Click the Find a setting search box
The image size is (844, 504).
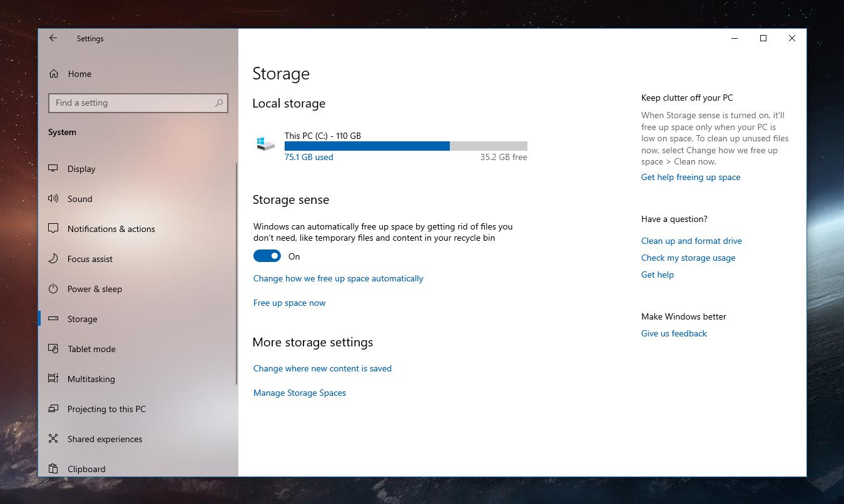[138, 103]
